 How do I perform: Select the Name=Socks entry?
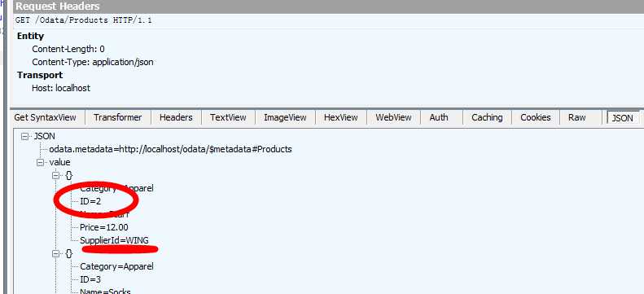pyautogui.click(x=105, y=292)
